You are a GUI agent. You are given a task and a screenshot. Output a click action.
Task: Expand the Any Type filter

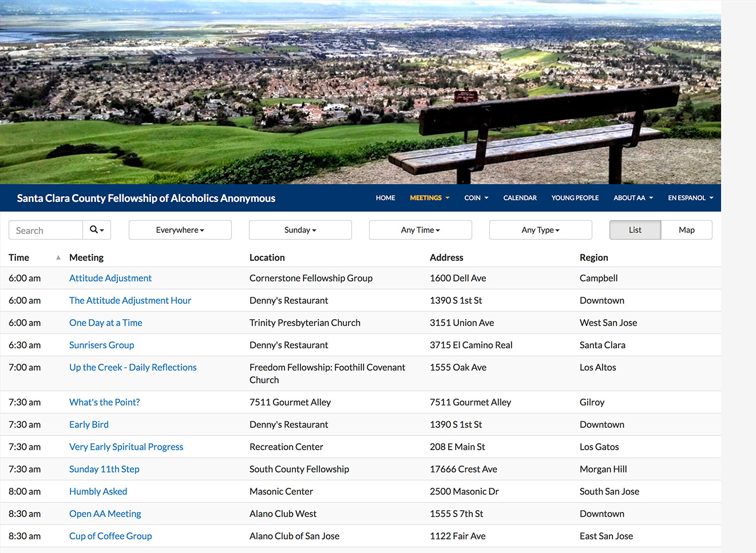point(541,230)
